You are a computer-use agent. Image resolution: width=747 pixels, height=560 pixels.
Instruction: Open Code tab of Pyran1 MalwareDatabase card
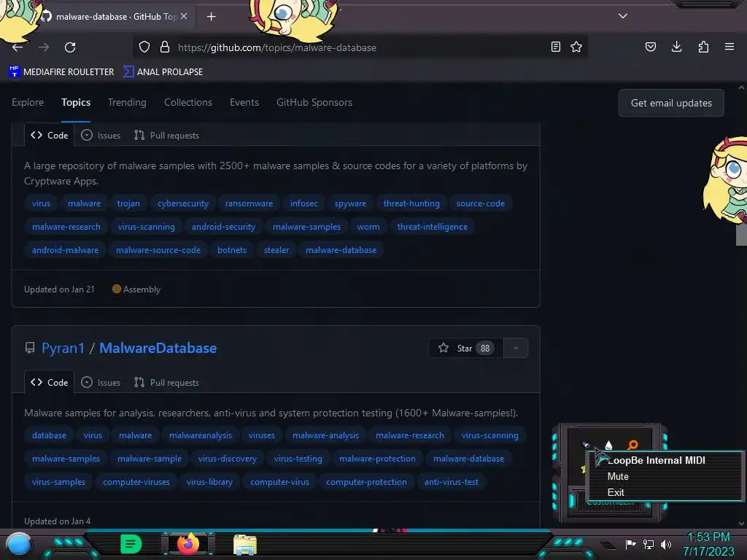coord(50,382)
